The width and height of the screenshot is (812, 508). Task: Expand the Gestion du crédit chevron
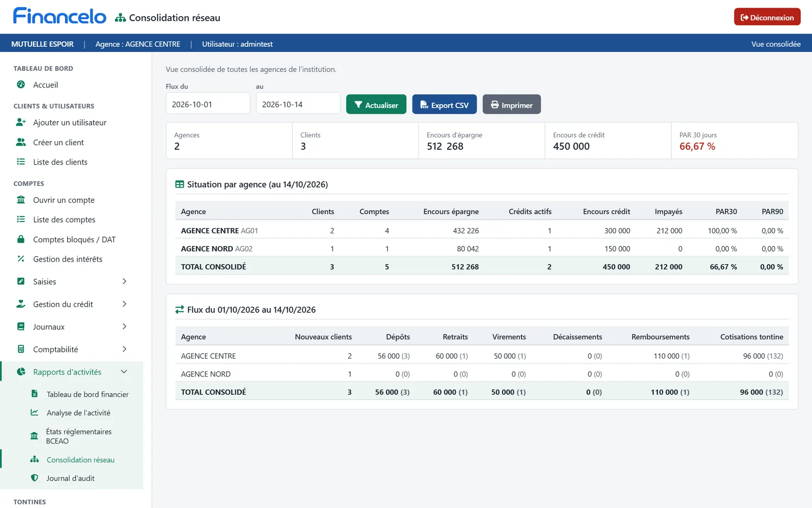(124, 304)
